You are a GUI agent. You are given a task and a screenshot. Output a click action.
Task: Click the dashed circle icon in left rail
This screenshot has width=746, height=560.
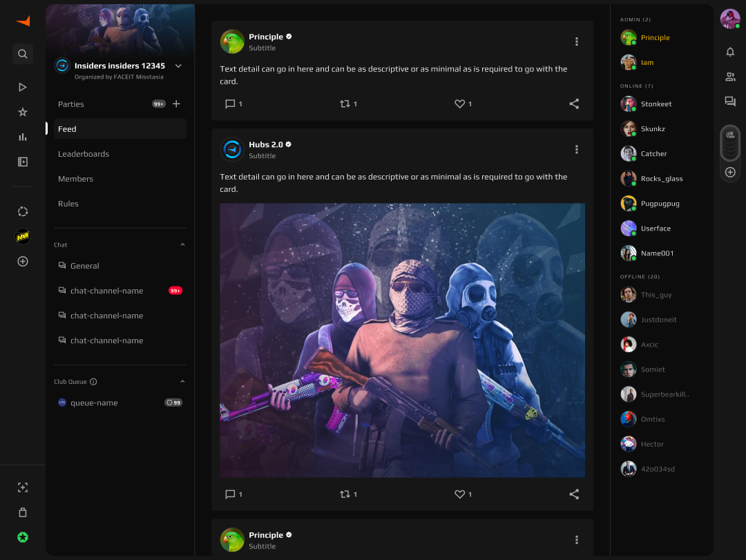click(x=22, y=211)
